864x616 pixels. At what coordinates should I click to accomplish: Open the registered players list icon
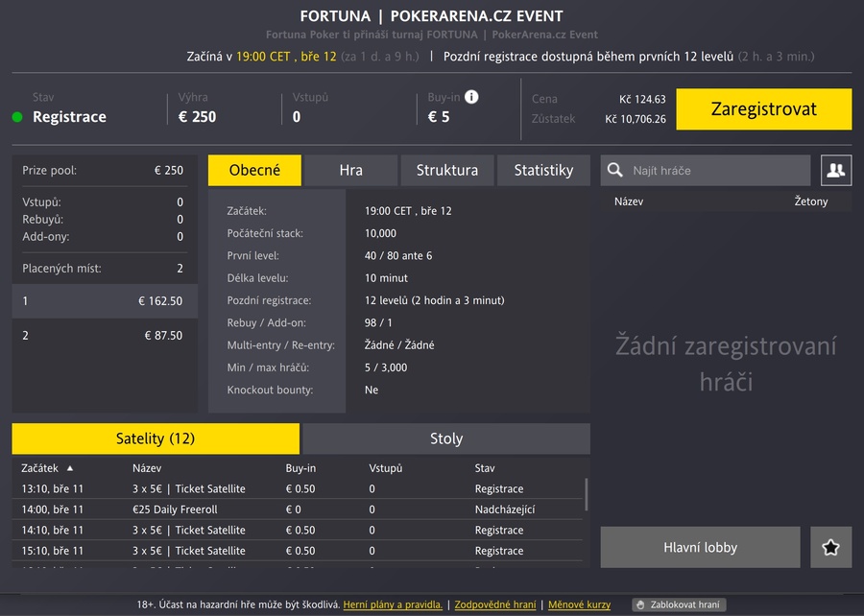tap(836, 170)
